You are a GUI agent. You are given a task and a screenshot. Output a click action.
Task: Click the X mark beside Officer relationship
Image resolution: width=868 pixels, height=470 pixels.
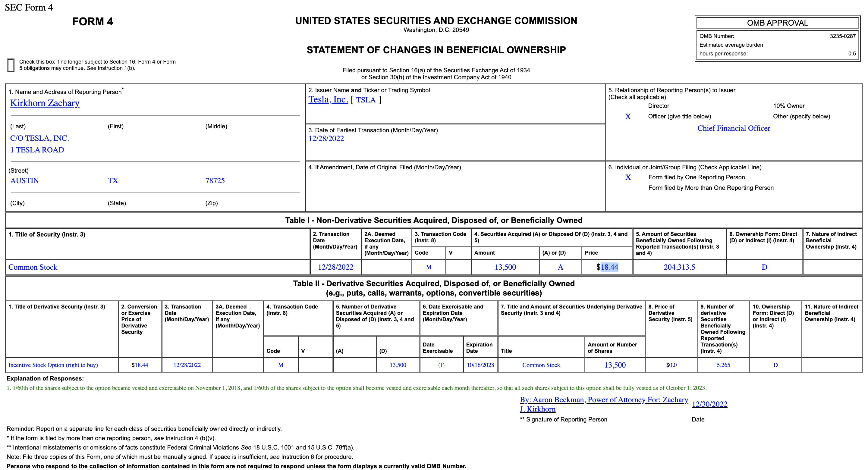coord(628,117)
